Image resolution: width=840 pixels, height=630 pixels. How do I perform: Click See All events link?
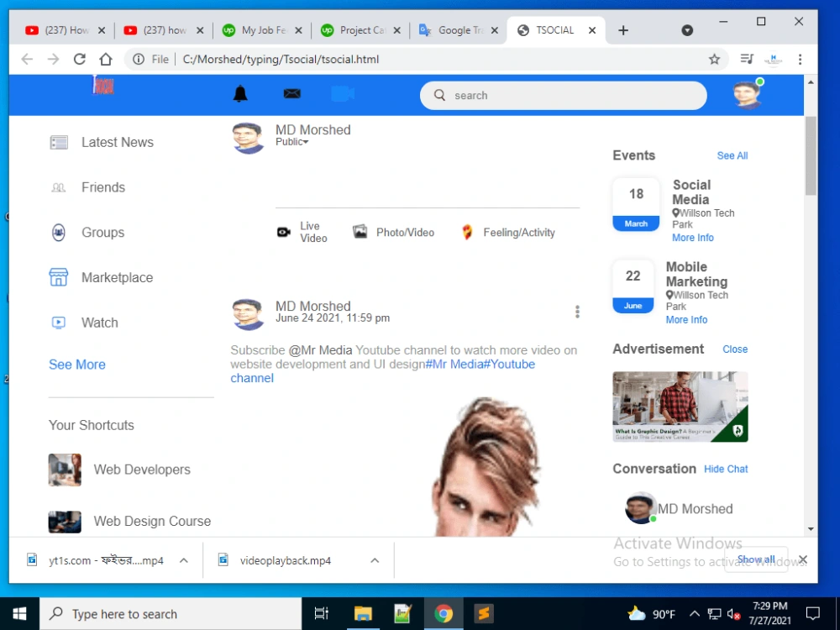(732, 155)
